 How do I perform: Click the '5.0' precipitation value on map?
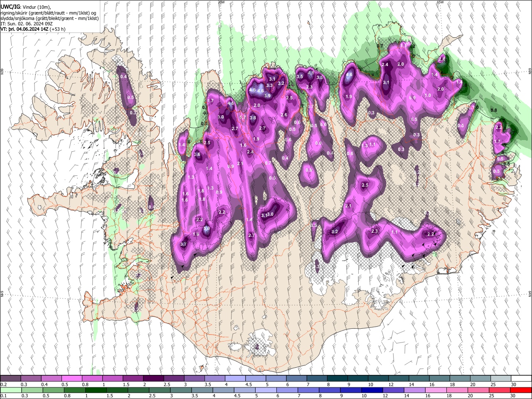pos(207,229)
